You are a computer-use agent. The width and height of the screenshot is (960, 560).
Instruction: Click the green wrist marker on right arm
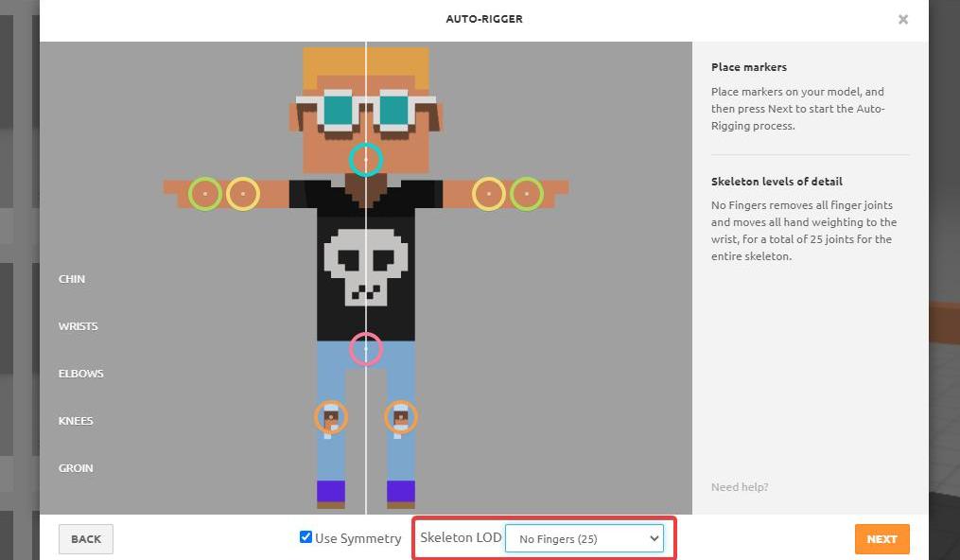pos(527,194)
